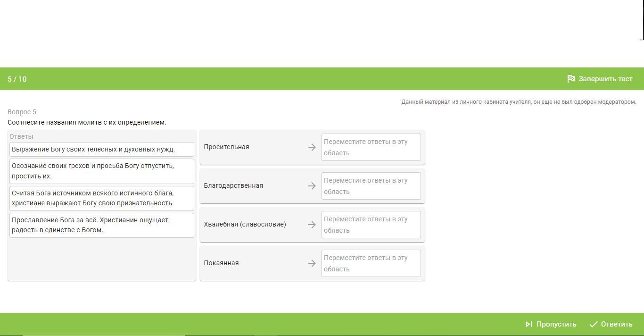
Task: Click drop area next to Благодарственная
Action: [x=371, y=186]
